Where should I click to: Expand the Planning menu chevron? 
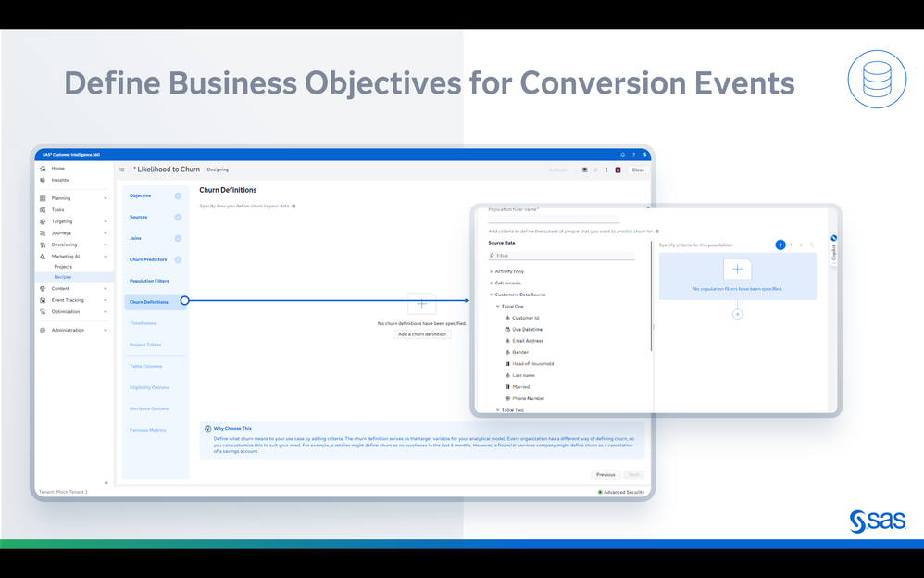point(106,199)
